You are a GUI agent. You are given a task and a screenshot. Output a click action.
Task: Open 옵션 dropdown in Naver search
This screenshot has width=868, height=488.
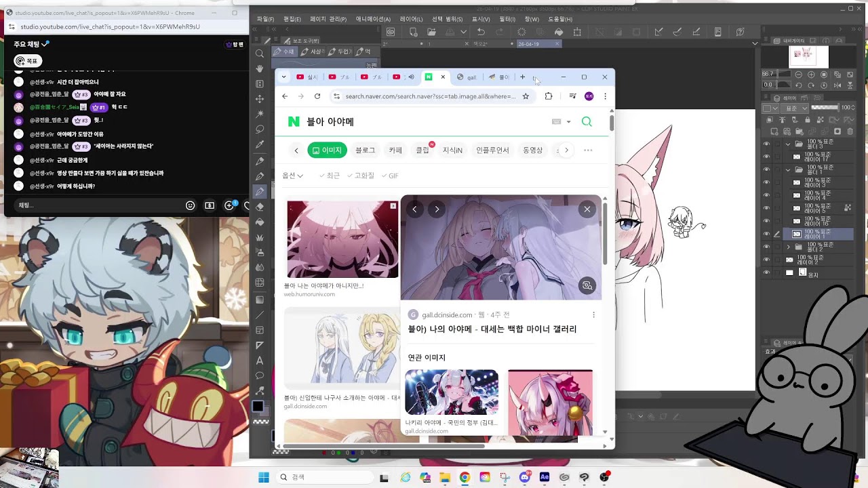coord(293,176)
